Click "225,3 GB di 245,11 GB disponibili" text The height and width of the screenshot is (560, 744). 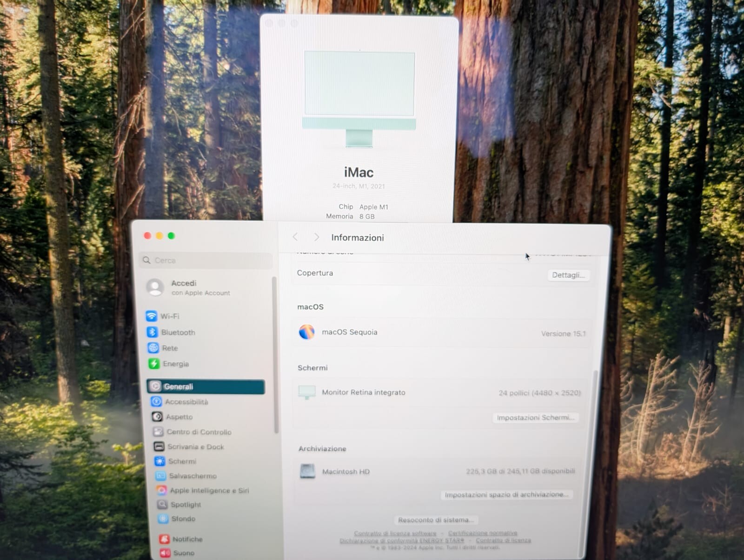pyautogui.click(x=521, y=471)
